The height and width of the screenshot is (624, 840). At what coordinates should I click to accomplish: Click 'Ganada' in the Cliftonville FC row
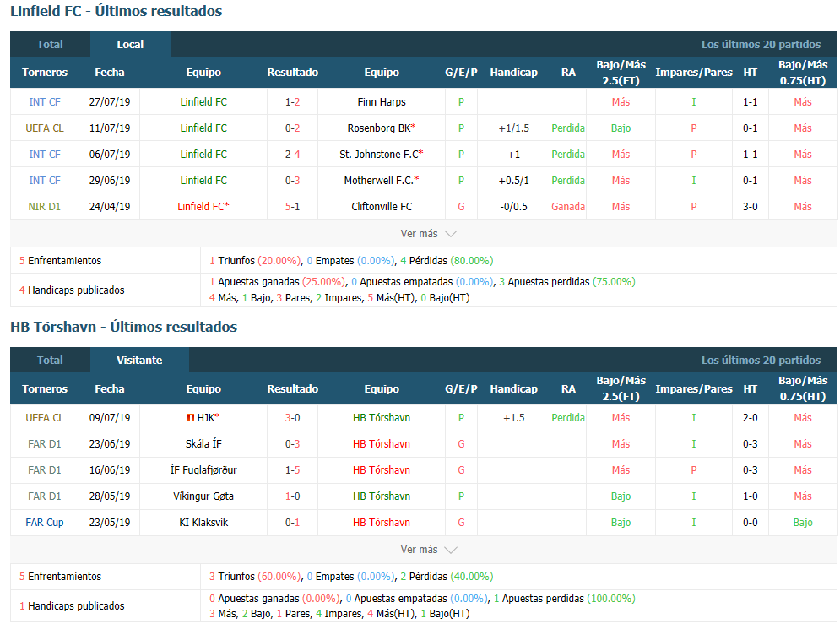[x=568, y=207]
